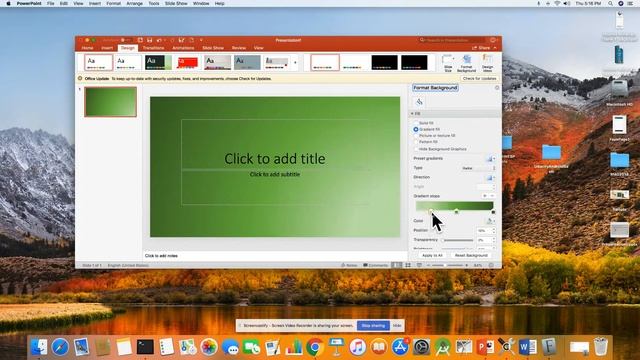Close the Format Background pane

pos(497,88)
